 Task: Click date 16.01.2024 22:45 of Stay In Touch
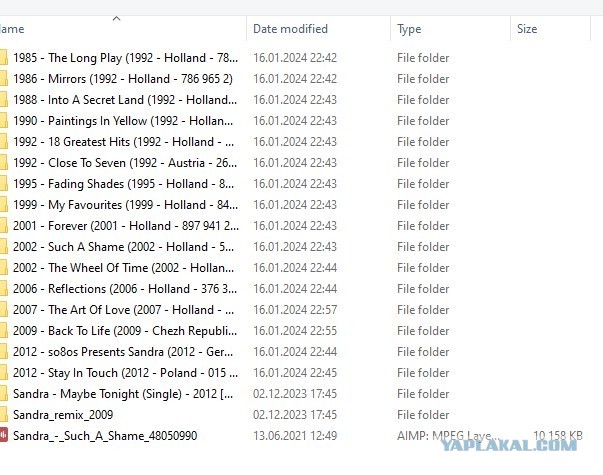tap(295, 373)
